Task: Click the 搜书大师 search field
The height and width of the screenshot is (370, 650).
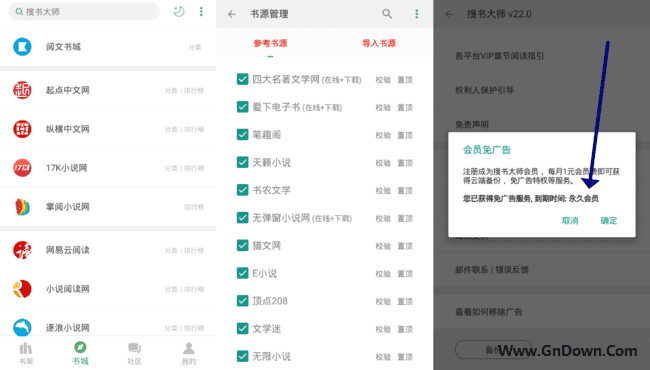Action: coord(84,12)
